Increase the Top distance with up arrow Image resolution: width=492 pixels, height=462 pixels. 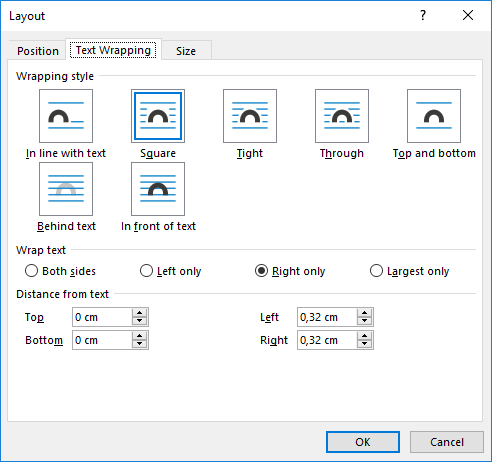click(139, 313)
